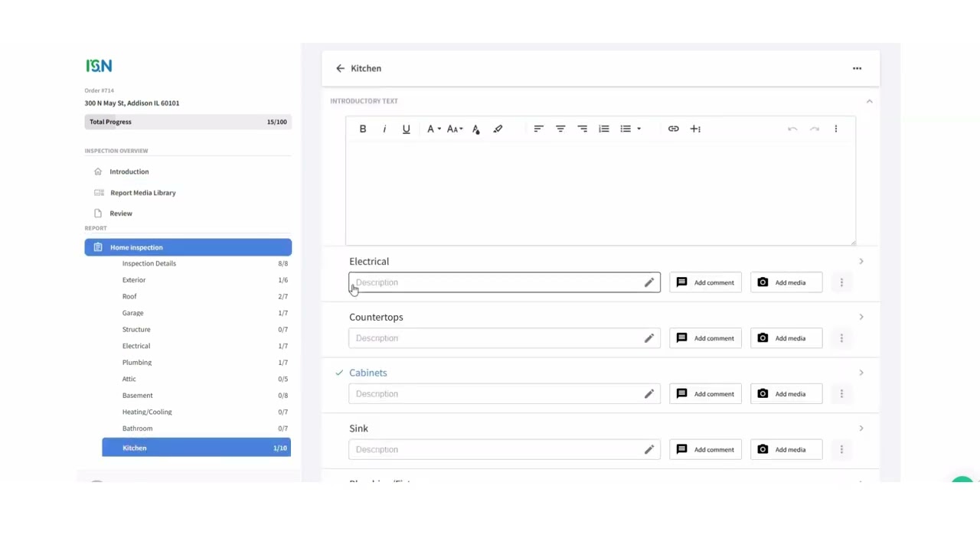This screenshot has width=980, height=551.
Task: Add comment to Sink item
Action: tap(705, 449)
